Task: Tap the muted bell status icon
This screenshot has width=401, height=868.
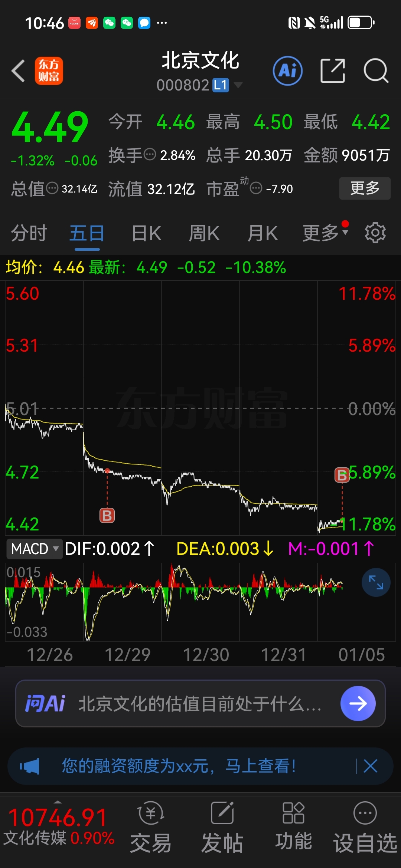Action: [310, 23]
